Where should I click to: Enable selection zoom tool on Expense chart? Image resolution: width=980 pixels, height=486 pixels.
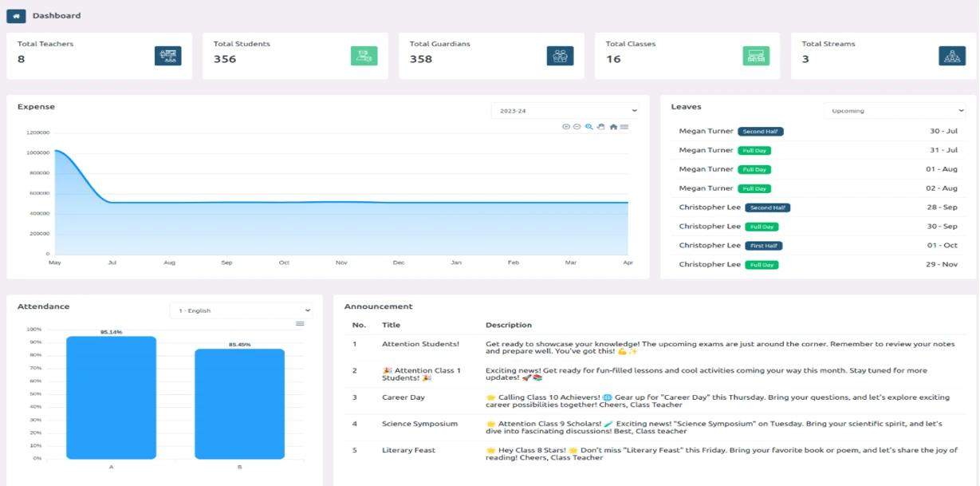coord(589,127)
